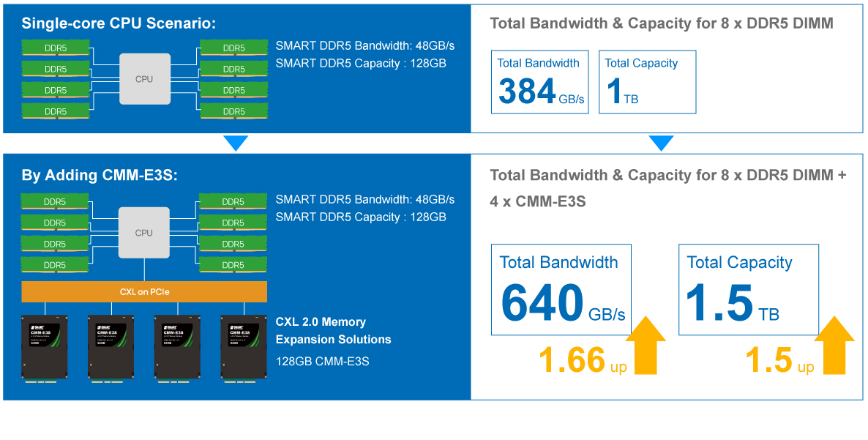Image resolution: width=868 pixels, height=440 pixels.
Task: Click the "By Adding CMM-E3S:" heading
Action: coord(98,176)
